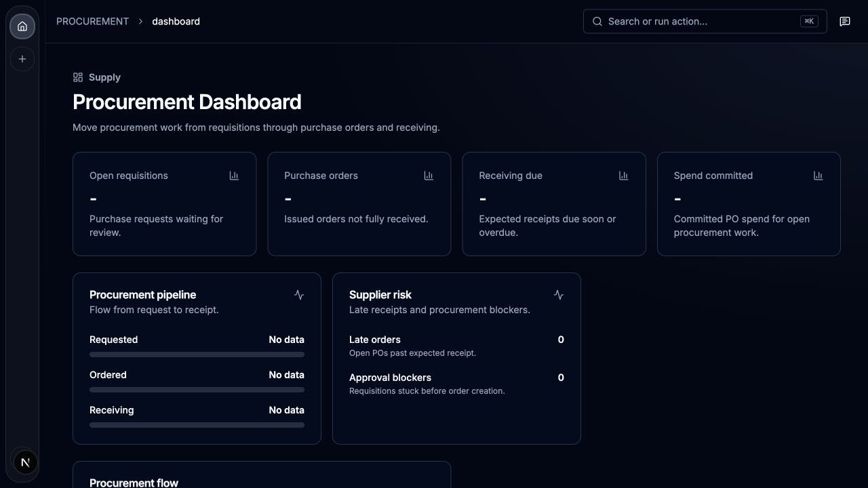Click 'Requisitions stuck before order creation.' text

point(427,391)
